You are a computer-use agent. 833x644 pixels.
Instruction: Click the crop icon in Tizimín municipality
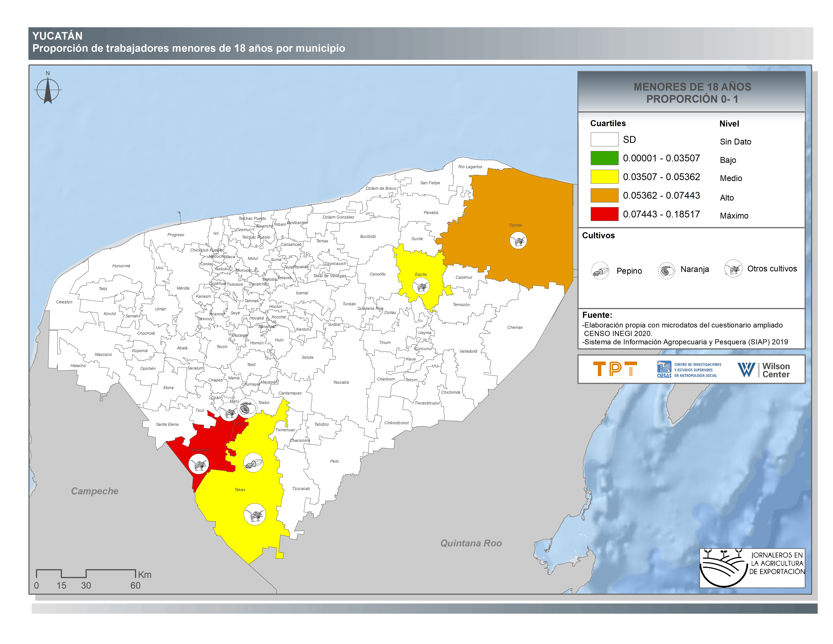pos(518,240)
